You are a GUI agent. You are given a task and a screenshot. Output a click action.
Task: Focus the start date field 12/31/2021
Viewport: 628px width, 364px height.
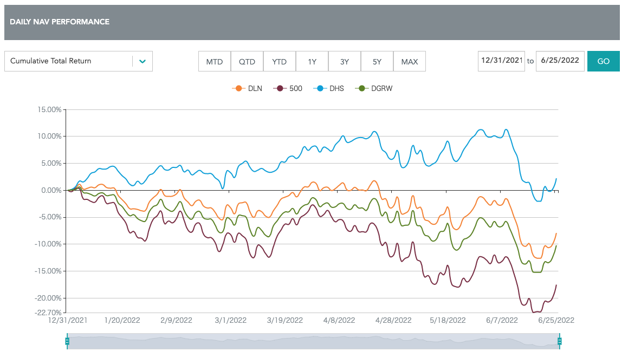pos(501,61)
